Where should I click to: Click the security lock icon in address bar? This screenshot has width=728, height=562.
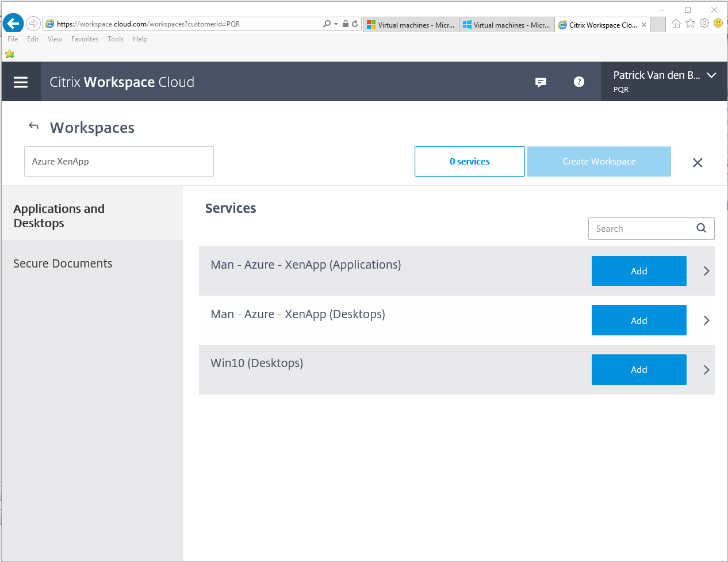click(346, 24)
